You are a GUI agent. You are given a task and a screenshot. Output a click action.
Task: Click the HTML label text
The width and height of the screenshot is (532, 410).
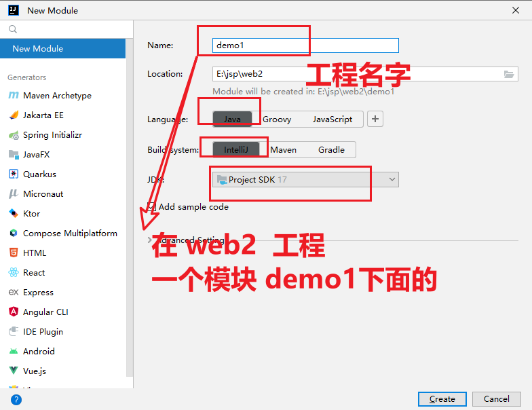coord(35,253)
